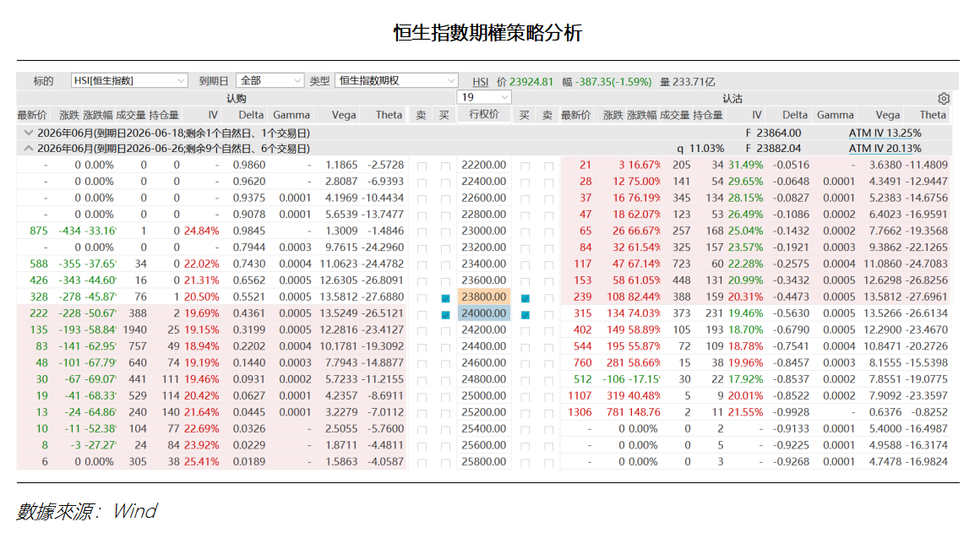Click call last price 875
The image size is (980, 533).
tap(39, 231)
